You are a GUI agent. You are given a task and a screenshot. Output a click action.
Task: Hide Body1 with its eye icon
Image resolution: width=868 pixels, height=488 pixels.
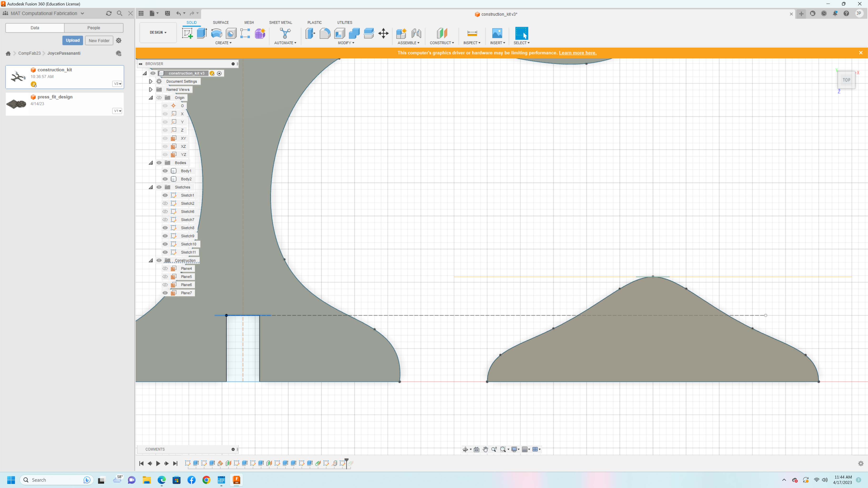(165, 171)
